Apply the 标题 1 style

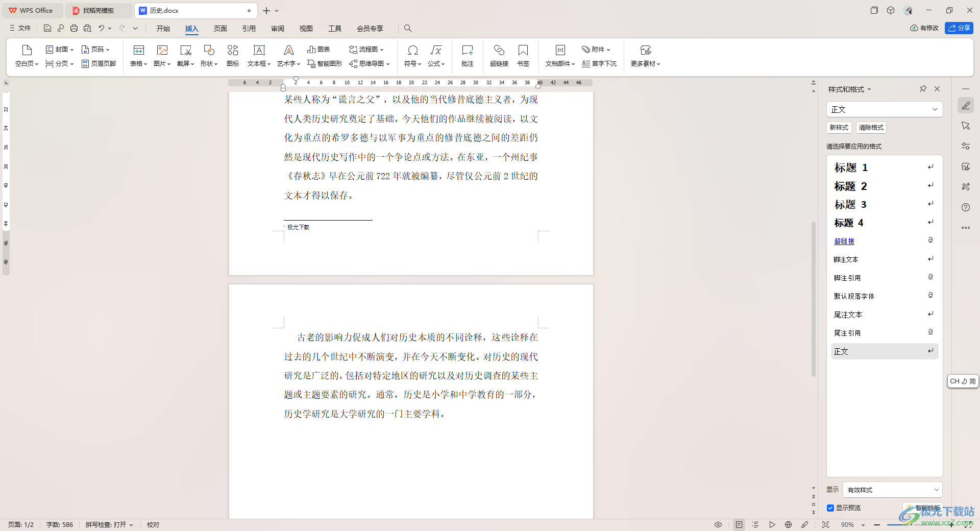pyautogui.click(x=885, y=167)
